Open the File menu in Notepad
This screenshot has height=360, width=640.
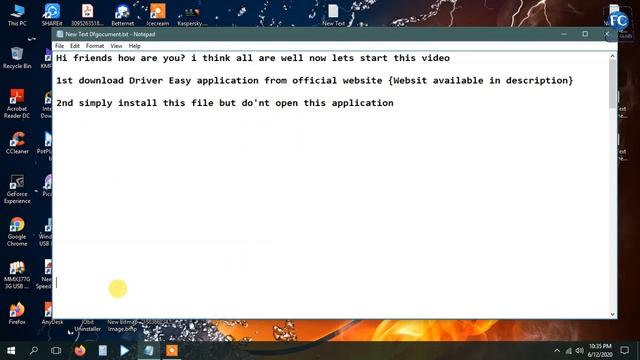point(59,46)
